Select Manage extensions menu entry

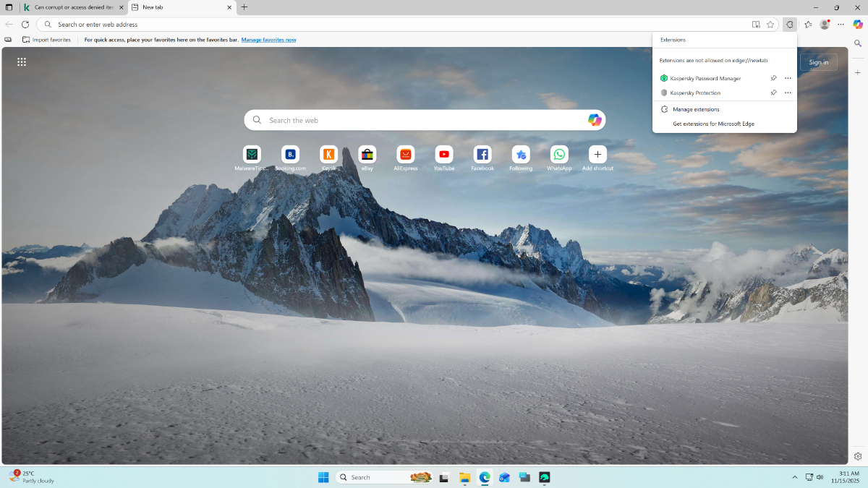(696, 109)
